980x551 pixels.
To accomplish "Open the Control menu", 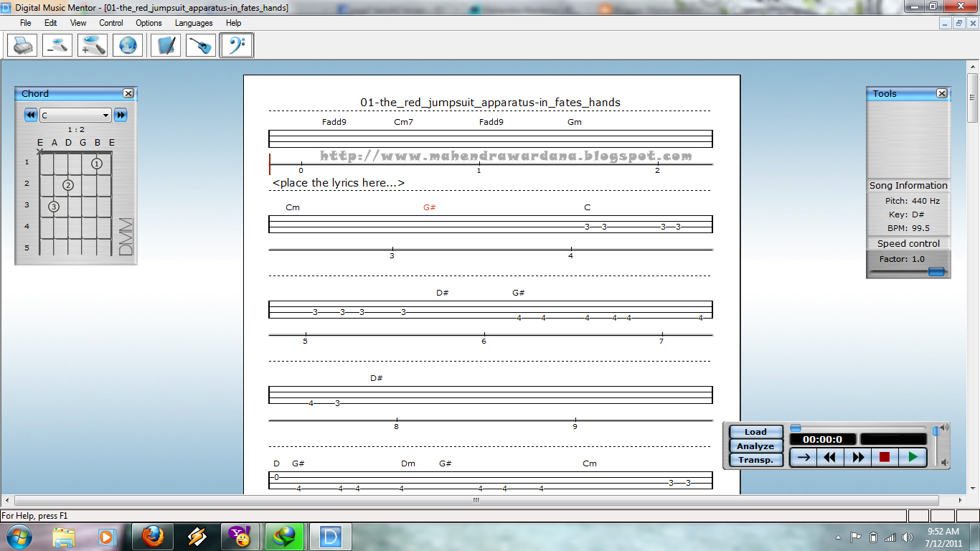I will point(111,23).
